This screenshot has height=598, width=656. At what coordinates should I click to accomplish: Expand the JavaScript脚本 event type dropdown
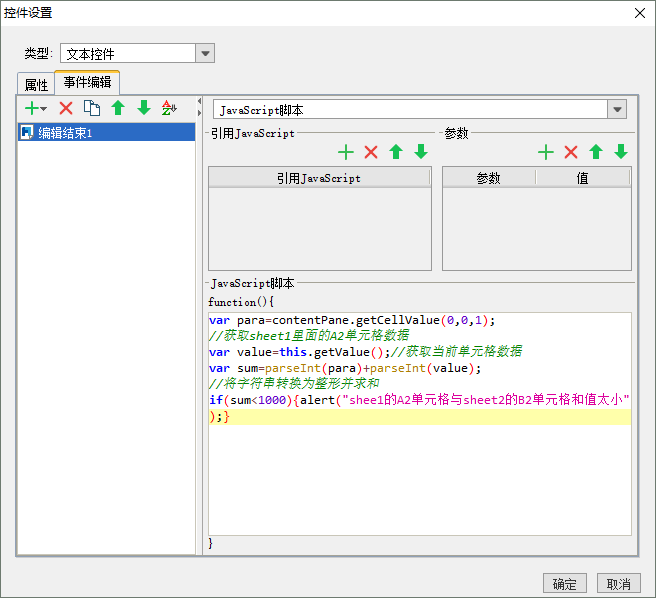617,110
